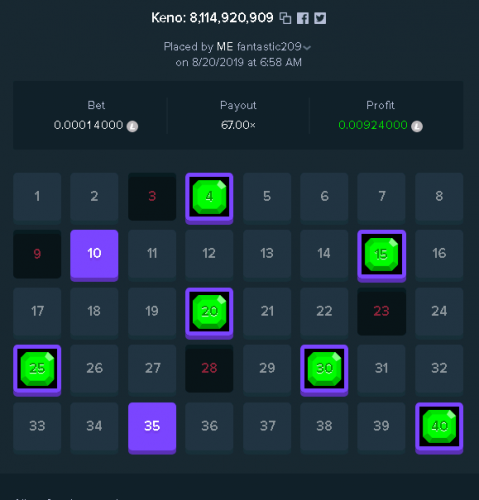Pick Keno number 38

324,428
